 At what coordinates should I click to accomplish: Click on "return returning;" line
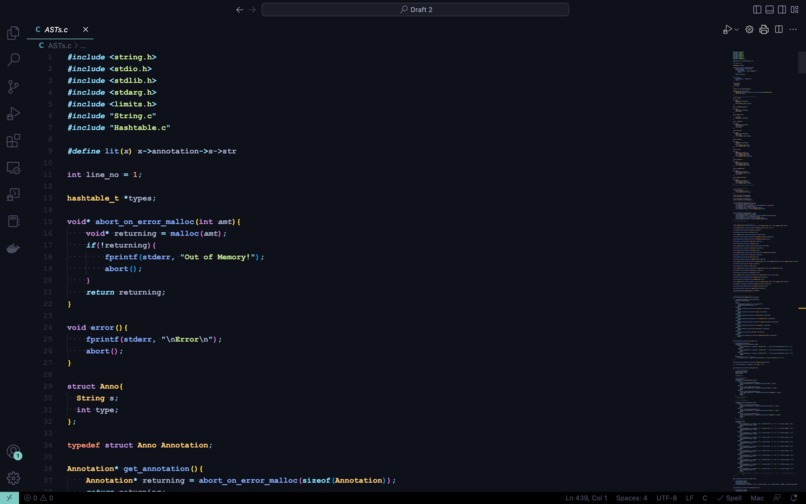point(125,292)
